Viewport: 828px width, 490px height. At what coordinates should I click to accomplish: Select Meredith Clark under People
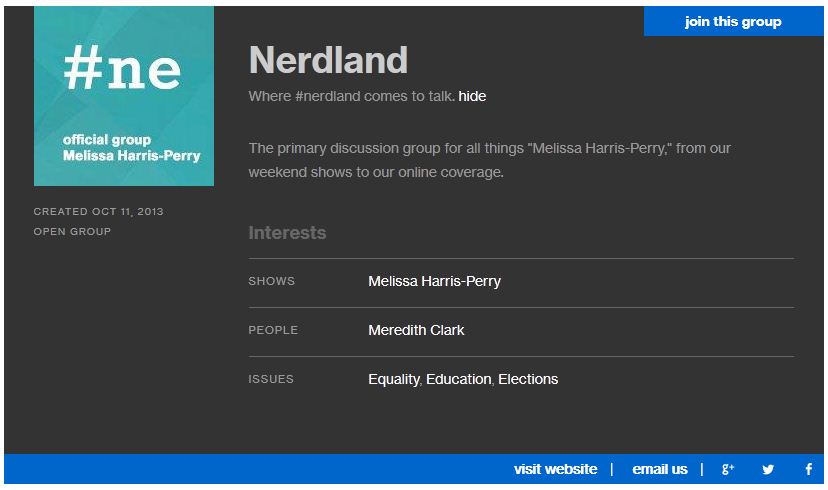click(416, 330)
